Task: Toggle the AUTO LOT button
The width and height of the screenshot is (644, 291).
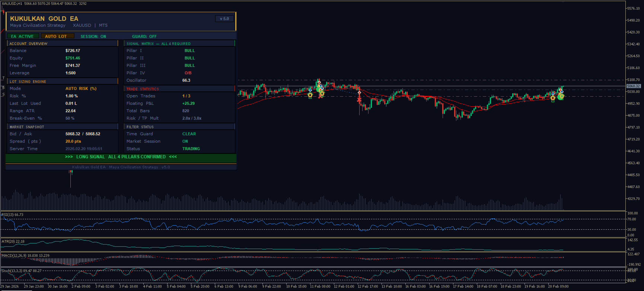Action: click(57, 36)
